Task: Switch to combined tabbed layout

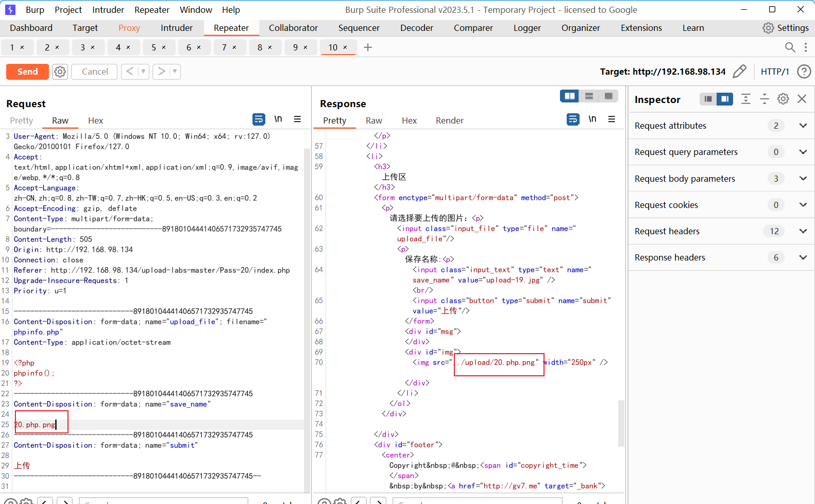Action: pos(608,96)
